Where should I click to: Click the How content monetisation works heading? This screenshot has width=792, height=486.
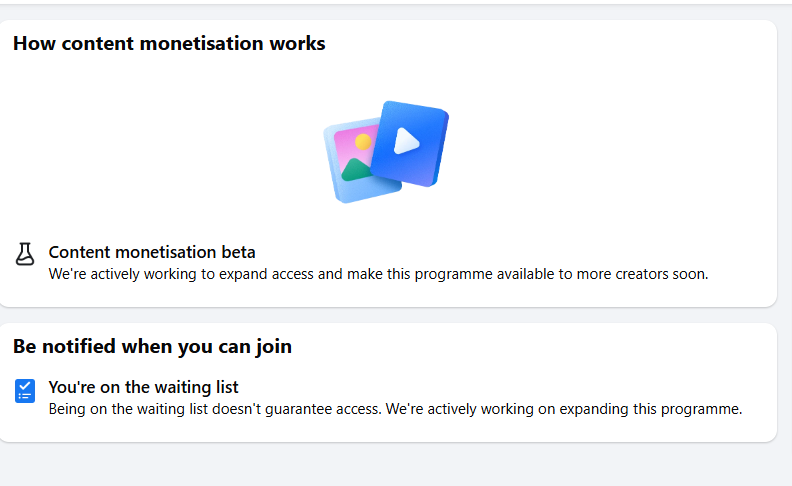[x=169, y=43]
